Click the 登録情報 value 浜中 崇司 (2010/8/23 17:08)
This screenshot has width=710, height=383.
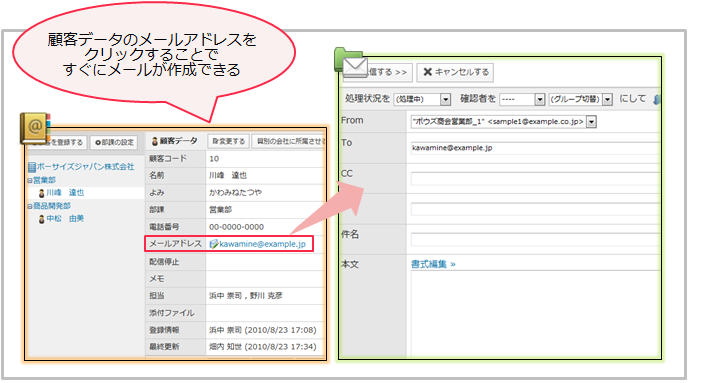[x=263, y=330]
